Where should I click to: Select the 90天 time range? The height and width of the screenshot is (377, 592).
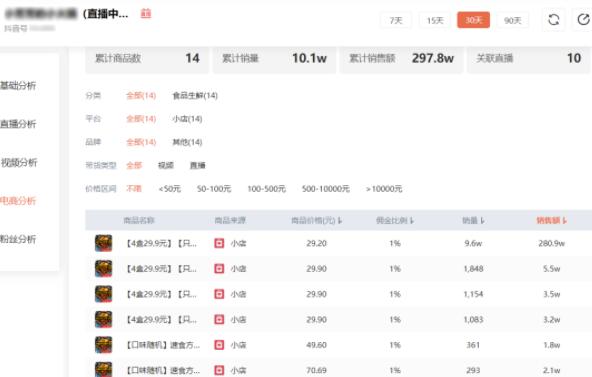512,20
